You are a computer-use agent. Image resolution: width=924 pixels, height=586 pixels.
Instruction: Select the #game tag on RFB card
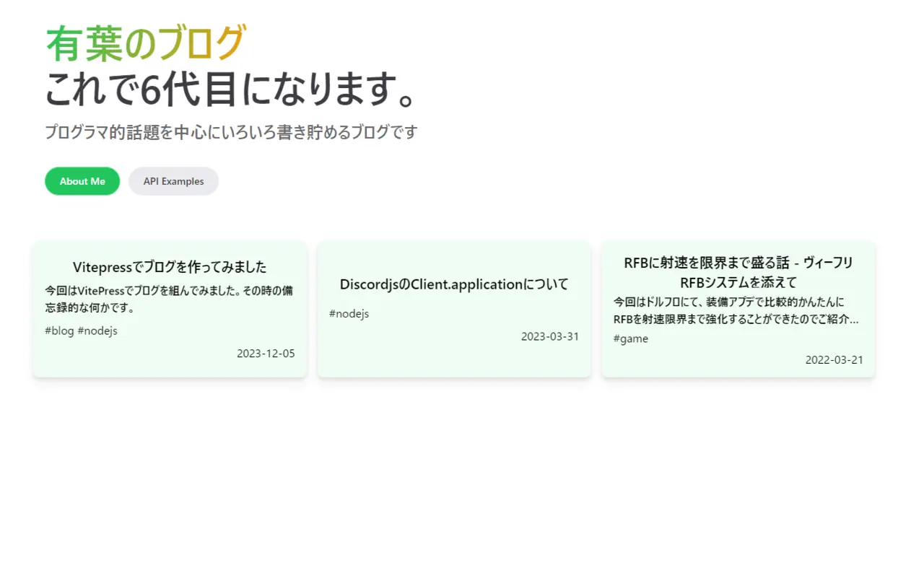coord(631,338)
